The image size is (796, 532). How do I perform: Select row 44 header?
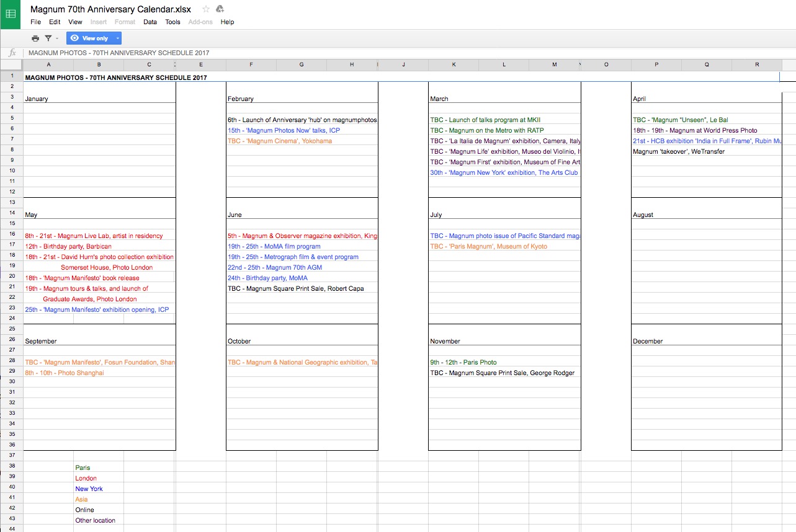click(12, 528)
